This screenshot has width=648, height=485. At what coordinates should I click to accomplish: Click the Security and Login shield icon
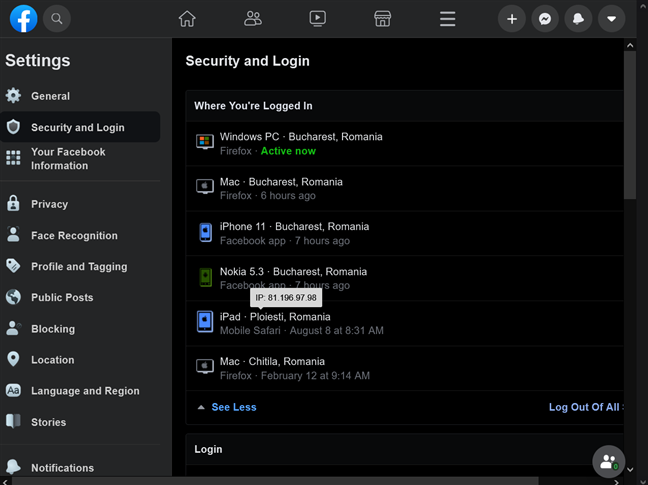[x=13, y=127]
